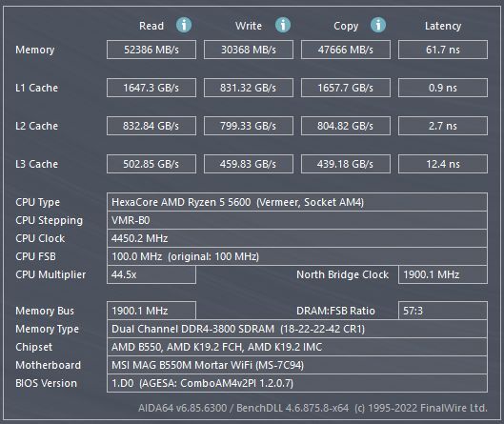Select the DRAM:FSB Ratio 57:3 field
Viewport: 504px width, 424px height.
(443, 311)
